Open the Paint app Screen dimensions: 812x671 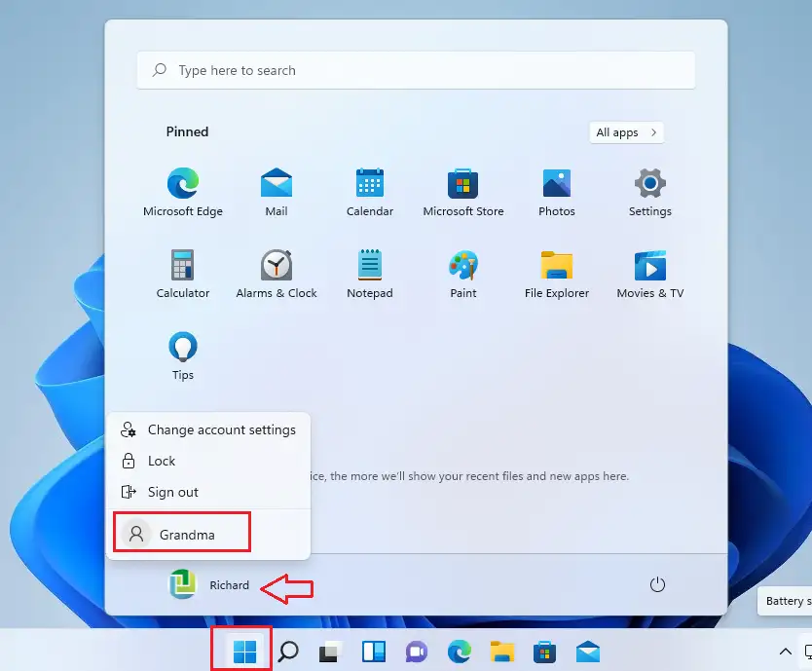coord(463,274)
